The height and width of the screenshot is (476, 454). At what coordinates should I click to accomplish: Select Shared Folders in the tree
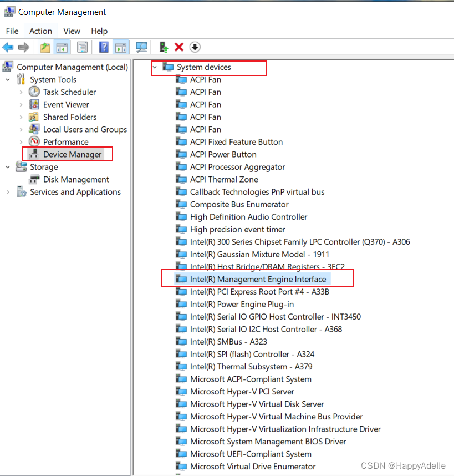[70, 117]
